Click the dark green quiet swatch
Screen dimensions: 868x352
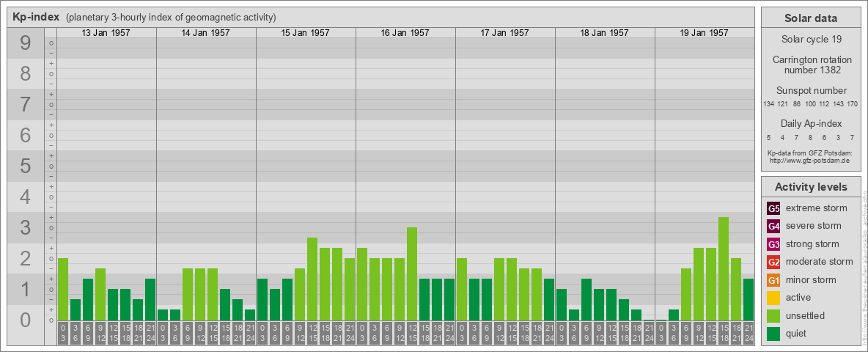(773, 333)
